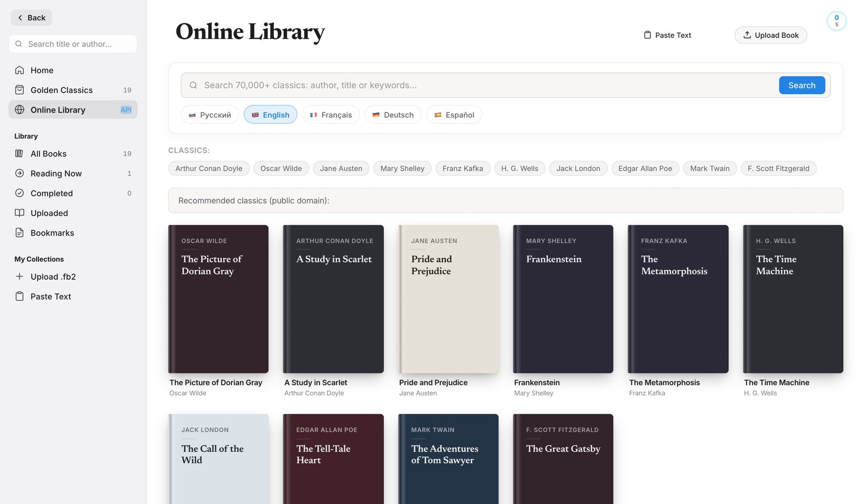Click the Reading Now arrow-circle icon
Screen dimensions: 865x504
(19, 173)
